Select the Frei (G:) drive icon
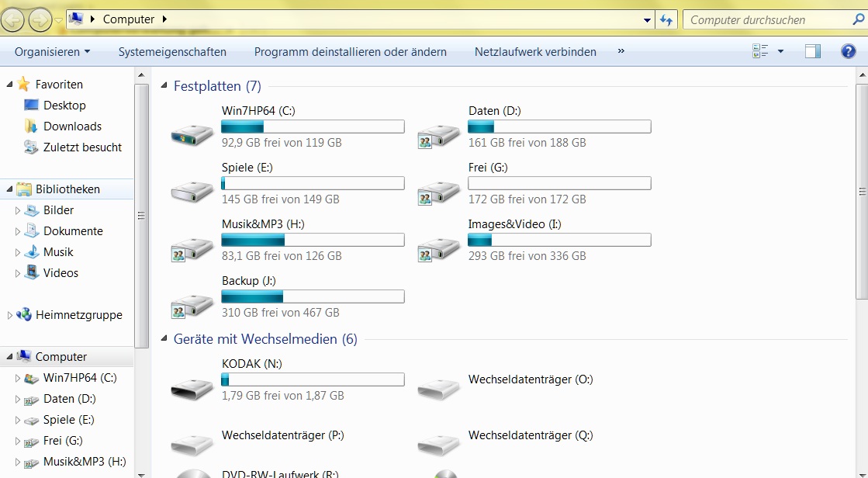Screen dimensions: 868x478 click(x=439, y=192)
